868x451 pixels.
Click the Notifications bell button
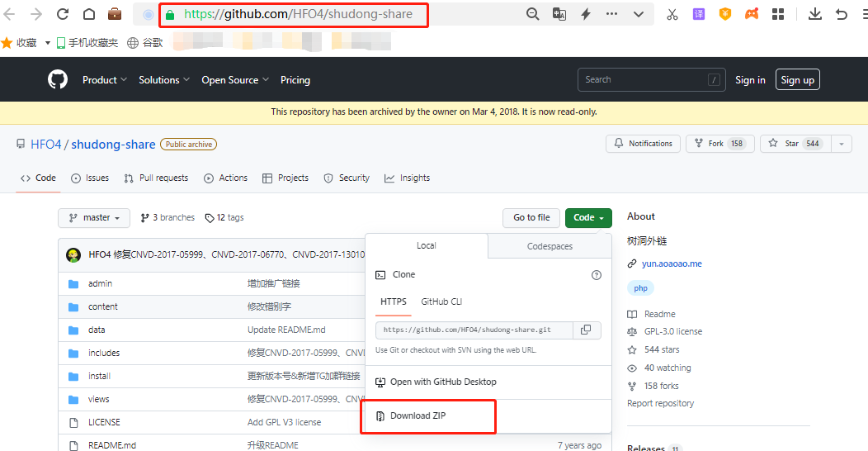(644, 144)
